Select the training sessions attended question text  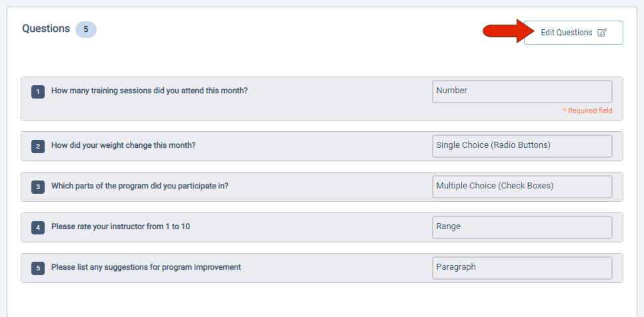149,91
